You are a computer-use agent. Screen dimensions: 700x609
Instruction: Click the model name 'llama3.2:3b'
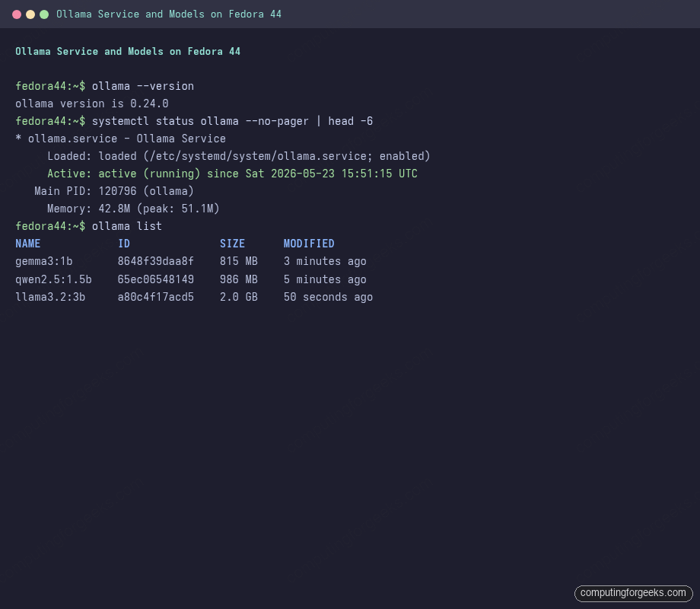click(x=50, y=297)
